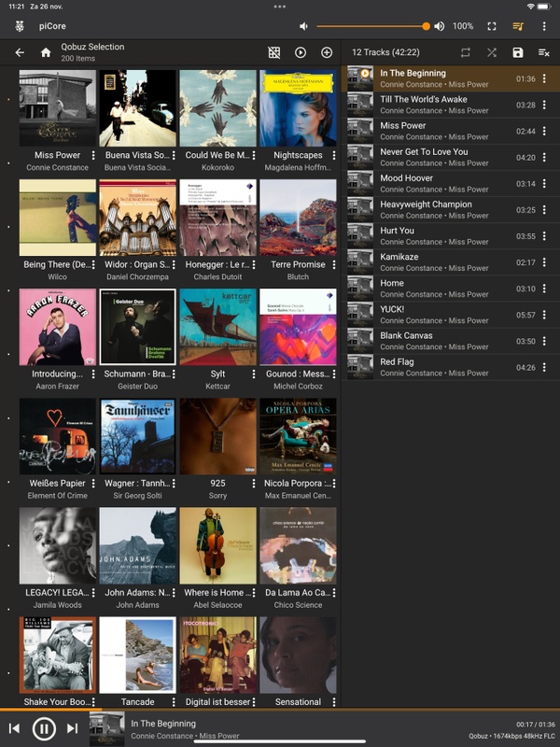
Task: Open options for track Hurt You
Action: (x=544, y=236)
